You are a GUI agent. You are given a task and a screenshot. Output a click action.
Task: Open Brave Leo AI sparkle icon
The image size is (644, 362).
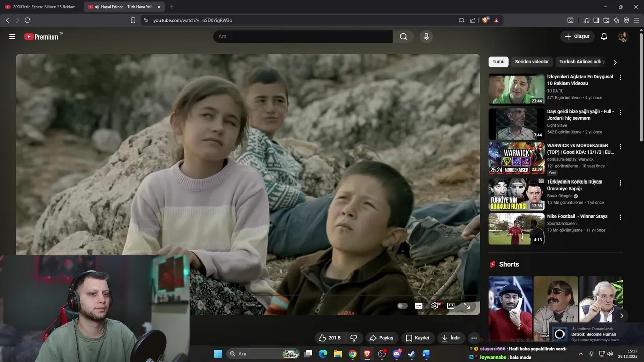point(616,20)
